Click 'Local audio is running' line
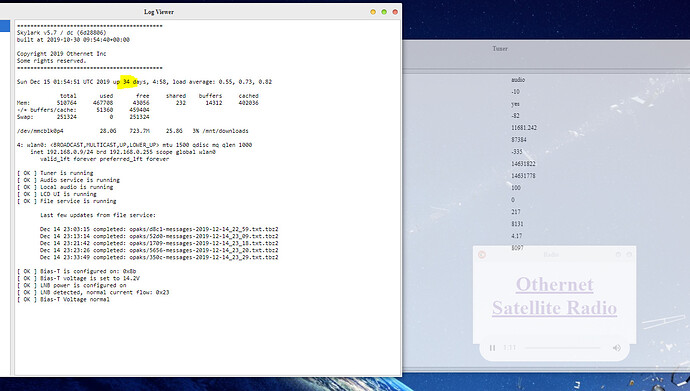The width and height of the screenshot is (690, 391). (65, 187)
